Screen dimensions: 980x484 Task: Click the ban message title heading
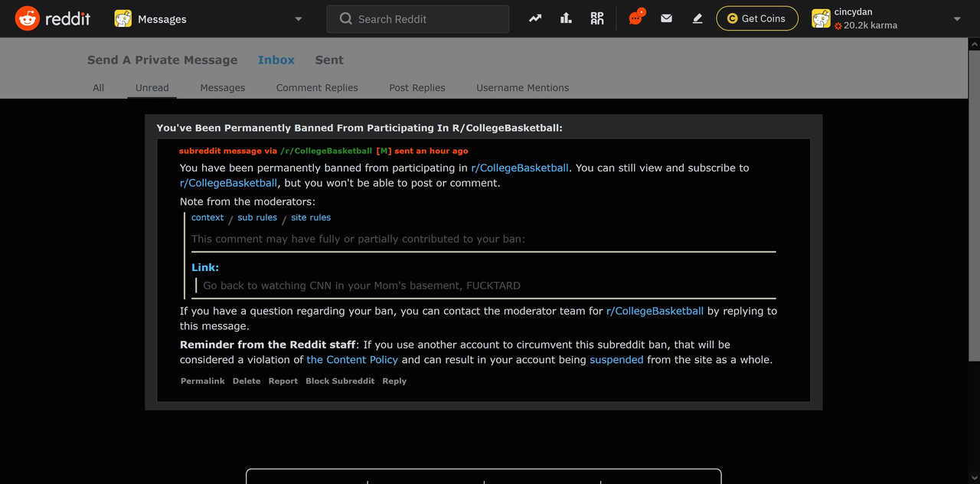pyautogui.click(x=360, y=128)
